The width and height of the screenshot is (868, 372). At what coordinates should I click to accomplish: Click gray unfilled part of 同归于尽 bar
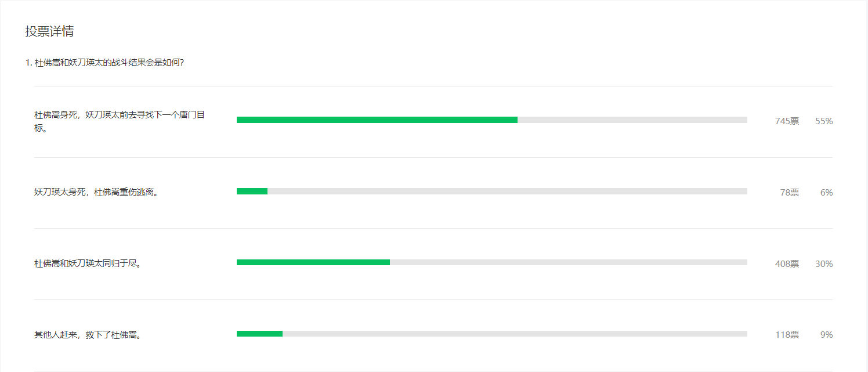(569, 262)
